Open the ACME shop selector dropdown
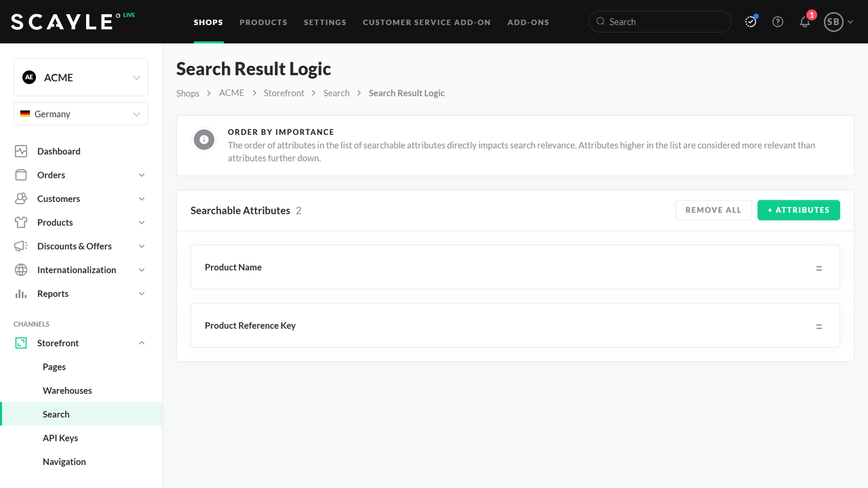868x488 pixels. [x=81, y=77]
